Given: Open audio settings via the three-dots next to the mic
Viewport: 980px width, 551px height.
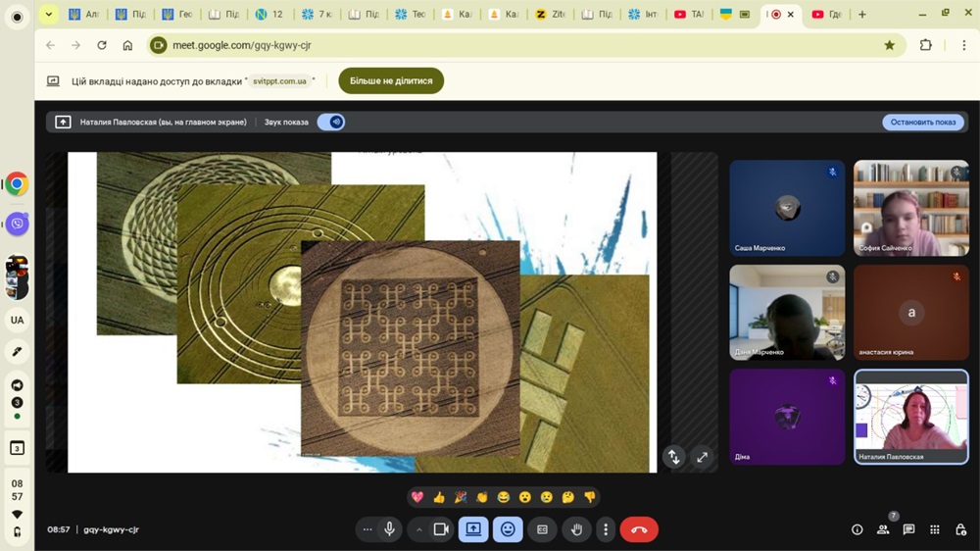Looking at the screenshot, I should (x=367, y=529).
